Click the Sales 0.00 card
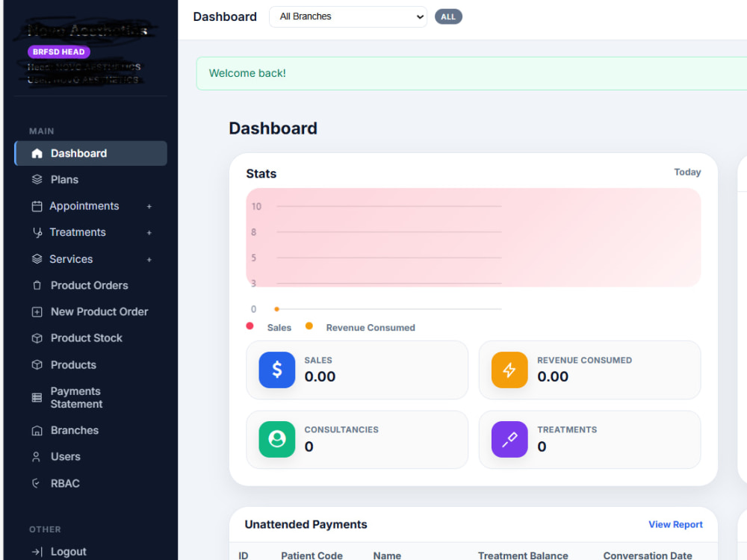This screenshot has width=747, height=560. (357, 370)
